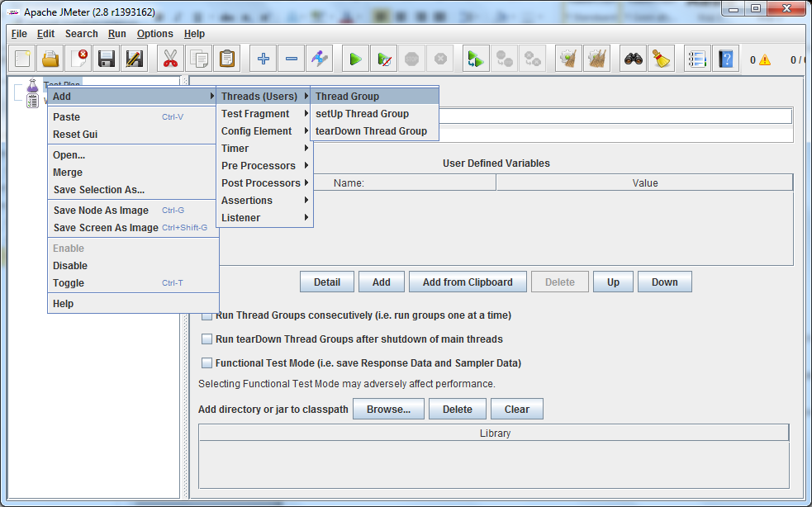Click the Clear classpath button
The image size is (812, 507).
click(517, 409)
